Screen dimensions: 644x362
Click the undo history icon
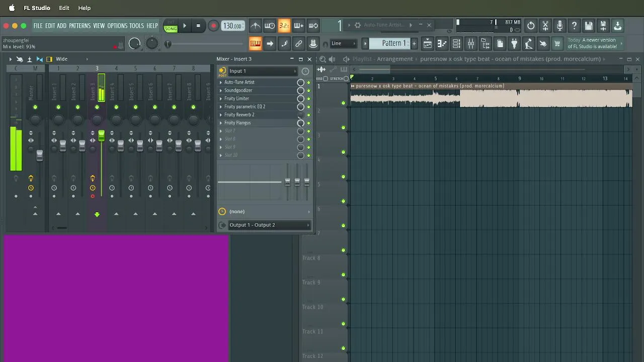(x=531, y=26)
